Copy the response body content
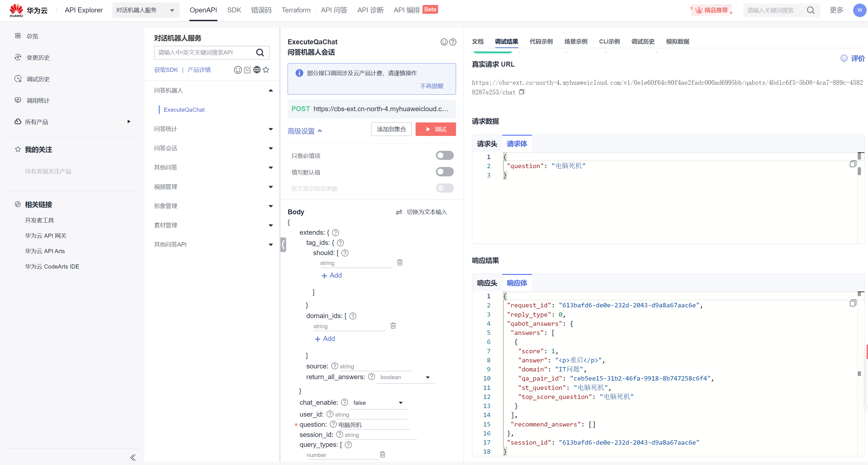This screenshot has width=868, height=465. pyautogui.click(x=853, y=303)
